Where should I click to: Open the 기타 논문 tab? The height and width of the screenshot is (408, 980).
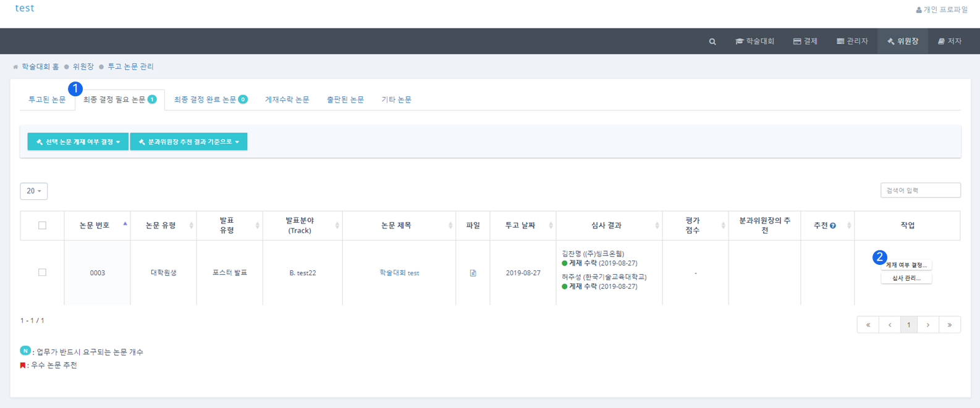[396, 99]
